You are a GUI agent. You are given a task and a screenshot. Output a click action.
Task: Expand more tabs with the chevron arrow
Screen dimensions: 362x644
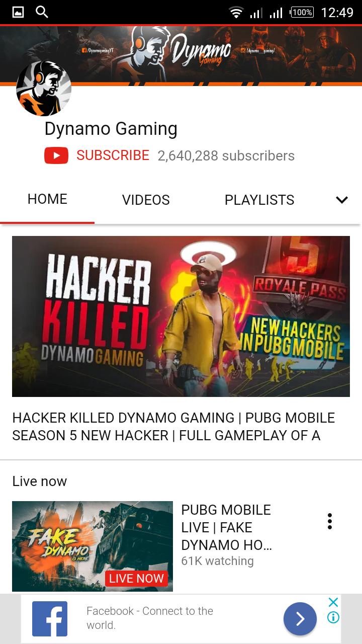point(342,200)
